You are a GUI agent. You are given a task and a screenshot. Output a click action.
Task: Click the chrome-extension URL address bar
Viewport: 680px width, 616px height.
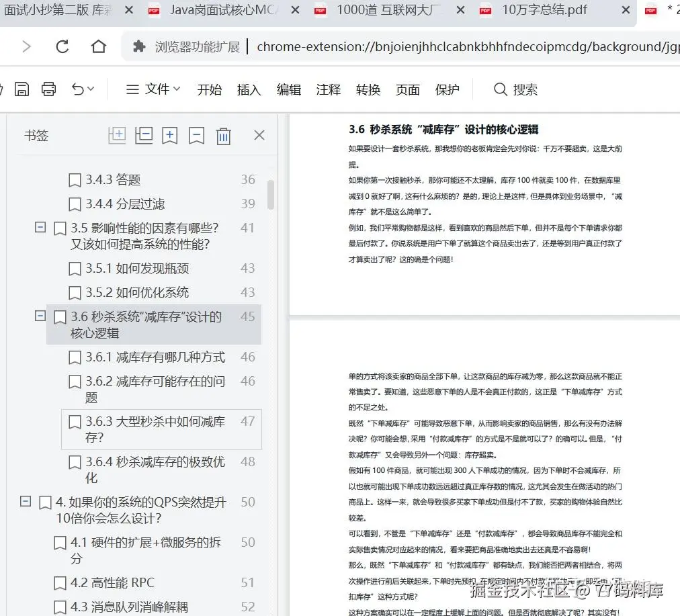[x=468, y=46]
